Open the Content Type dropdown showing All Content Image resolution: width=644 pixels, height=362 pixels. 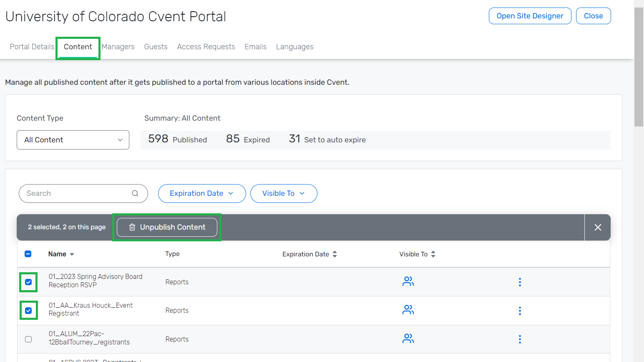(x=73, y=140)
